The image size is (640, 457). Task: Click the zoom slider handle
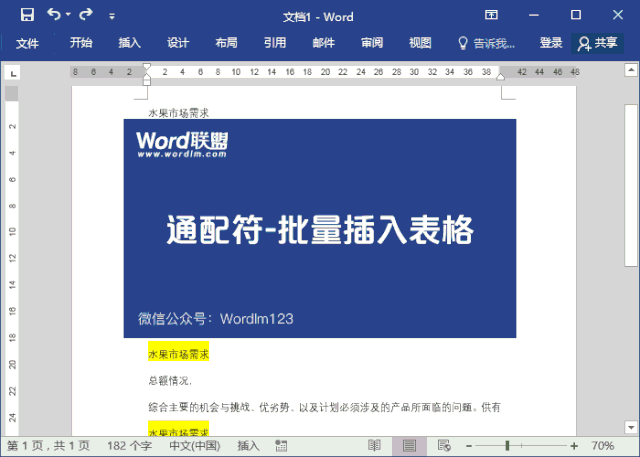click(x=507, y=446)
